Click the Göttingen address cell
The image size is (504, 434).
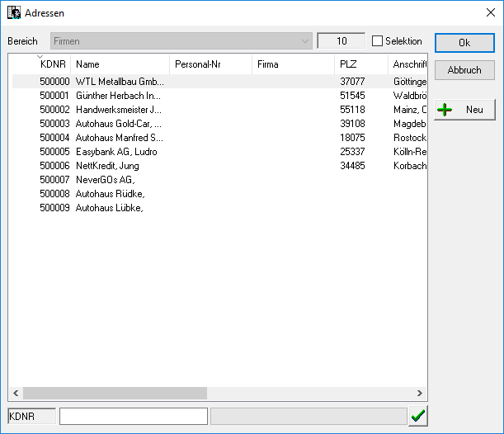[x=410, y=82]
